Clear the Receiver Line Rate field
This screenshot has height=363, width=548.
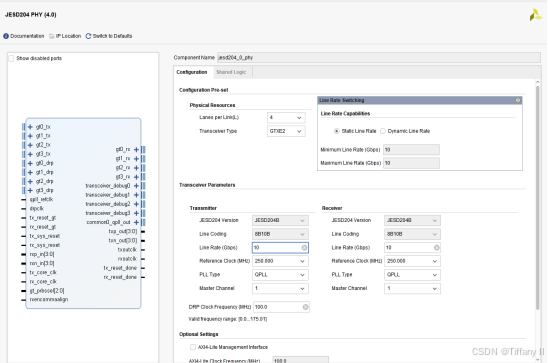coord(437,248)
